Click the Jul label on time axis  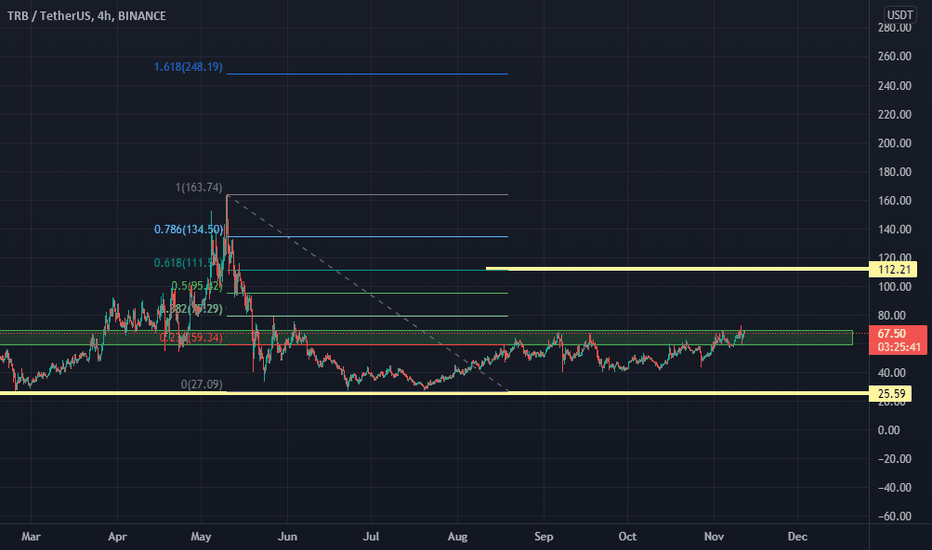pyautogui.click(x=371, y=536)
